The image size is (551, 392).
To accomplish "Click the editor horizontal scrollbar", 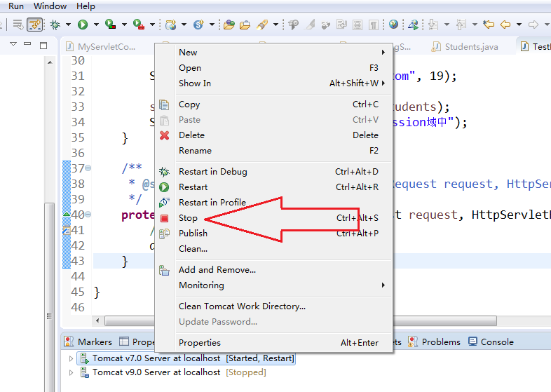I will pos(126,321).
